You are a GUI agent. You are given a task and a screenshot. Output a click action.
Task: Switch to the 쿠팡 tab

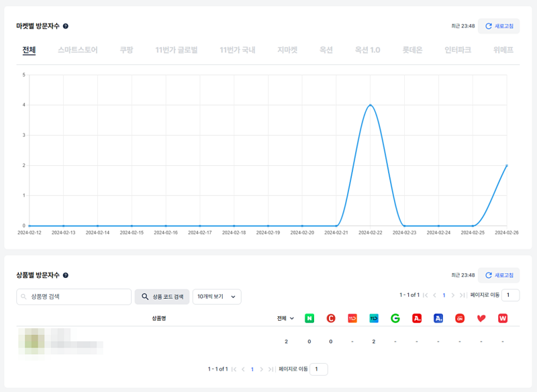click(x=126, y=50)
